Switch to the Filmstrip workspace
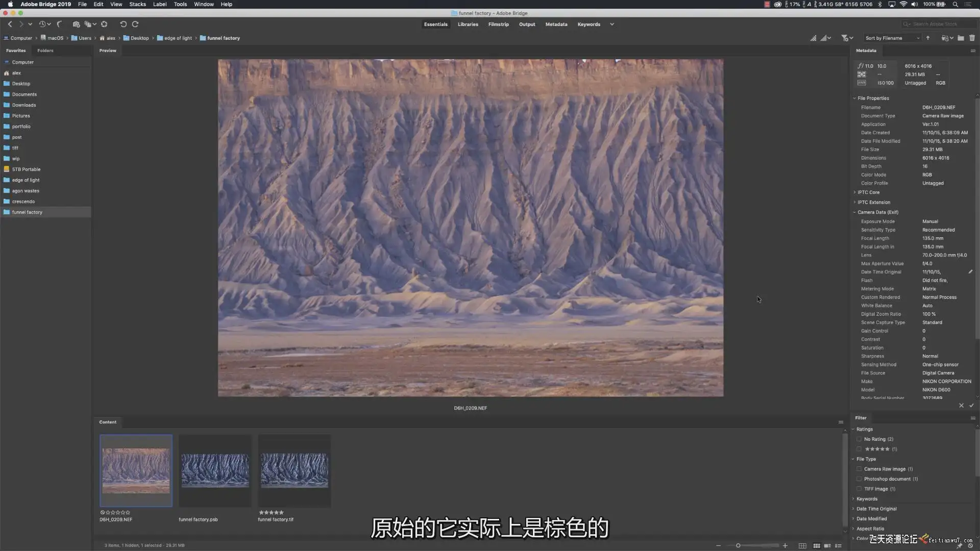This screenshot has width=980, height=551. (x=498, y=24)
